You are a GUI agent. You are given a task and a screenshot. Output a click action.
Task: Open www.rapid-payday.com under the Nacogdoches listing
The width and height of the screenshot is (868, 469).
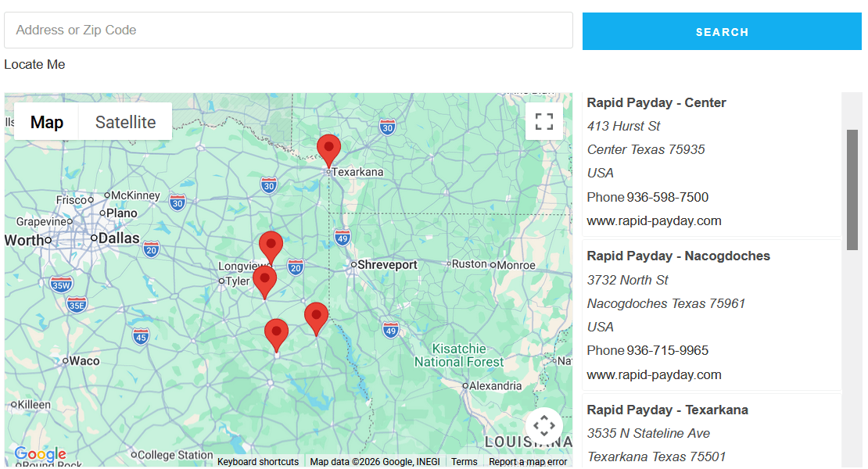coord(654,374)
